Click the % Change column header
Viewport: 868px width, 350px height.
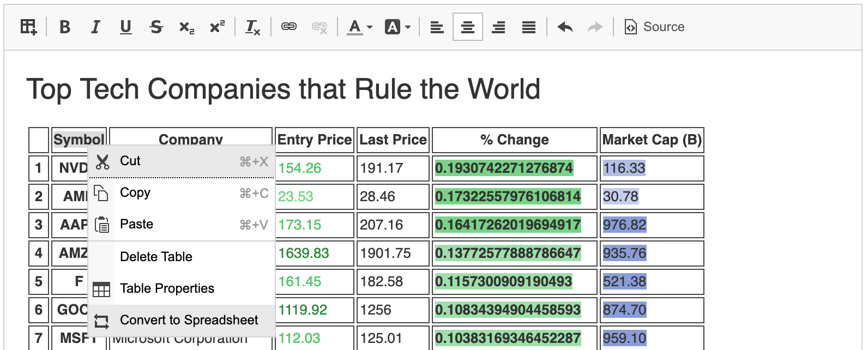click(515, 140)
